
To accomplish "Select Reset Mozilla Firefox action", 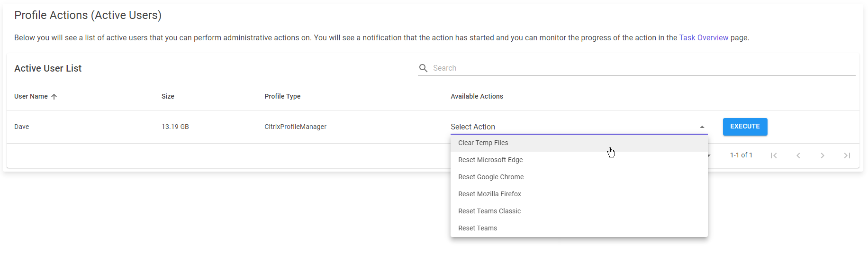I will 489,194.
